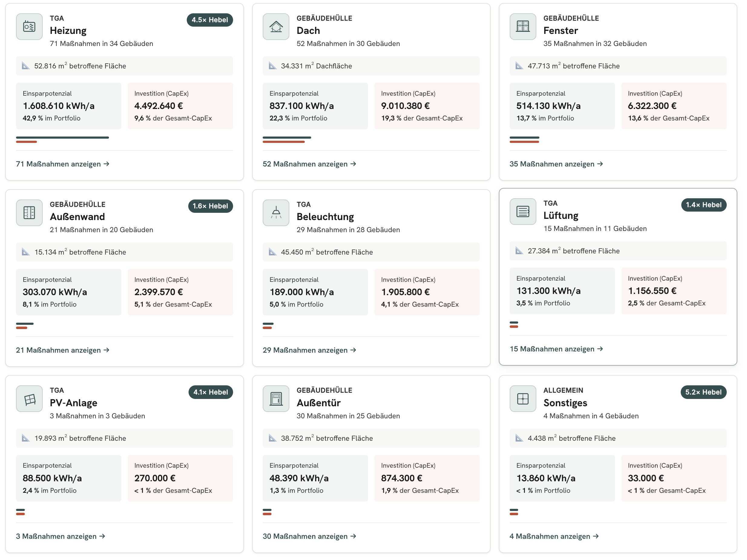Click area ruler icon in Lüftung card
This screenshot has height=560, width=747.
click(519, 251)
